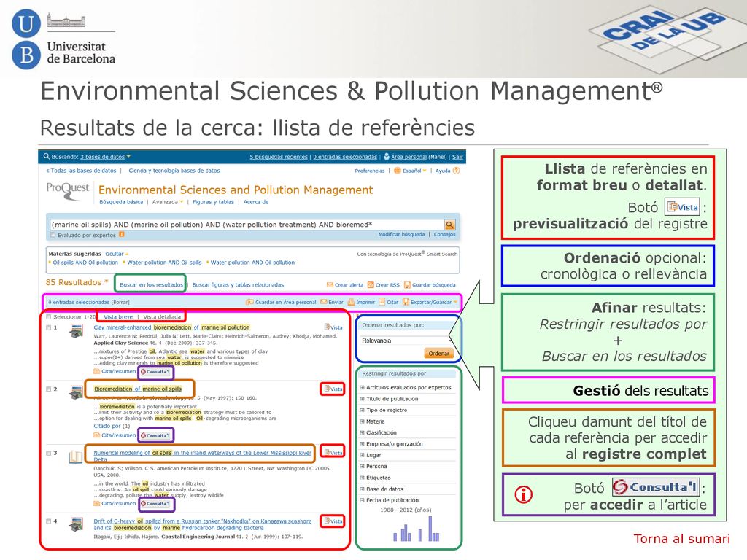Expand the Empresa/organización filter
Viewport: 747px width, 560px height.
click(x=362, y=444)
